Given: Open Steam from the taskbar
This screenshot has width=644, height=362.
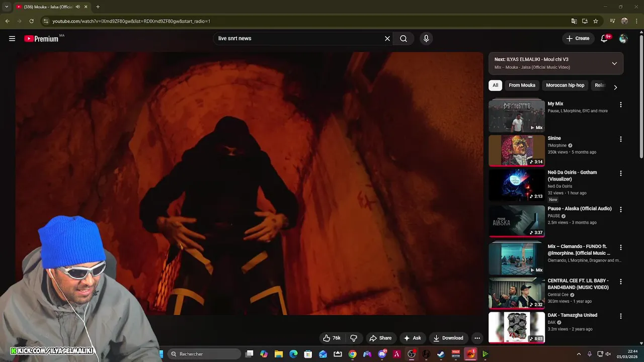Looking at the screenshot, I should 441,354.
